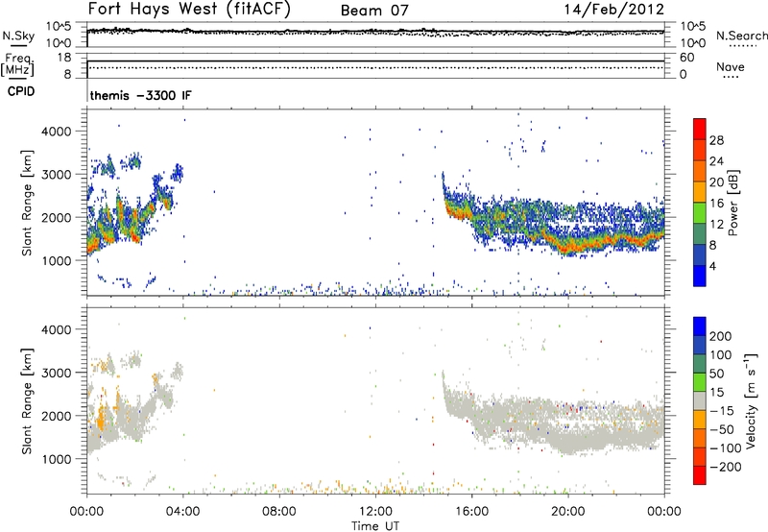Click the 'themis -3300 IF' text
Viewport: 768px width, 532px height.
click(140, 95)
